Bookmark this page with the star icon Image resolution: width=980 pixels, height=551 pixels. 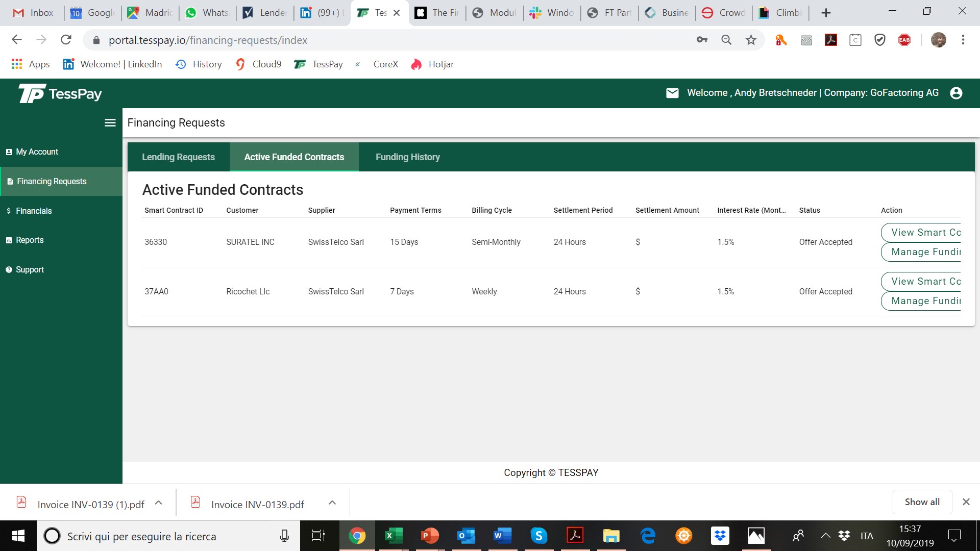(751, 40)
